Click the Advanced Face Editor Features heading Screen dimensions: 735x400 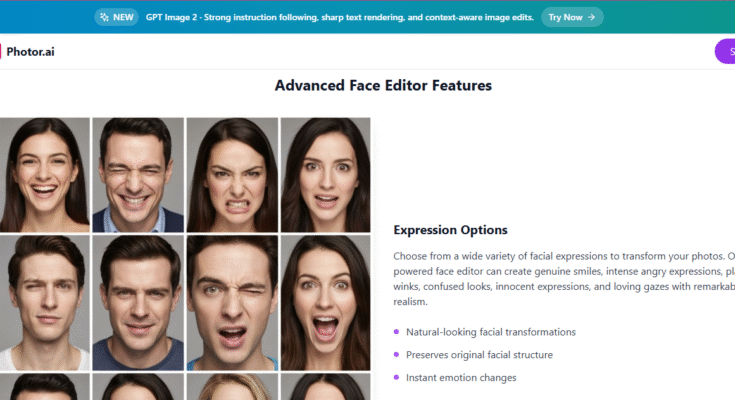point(383,85)
